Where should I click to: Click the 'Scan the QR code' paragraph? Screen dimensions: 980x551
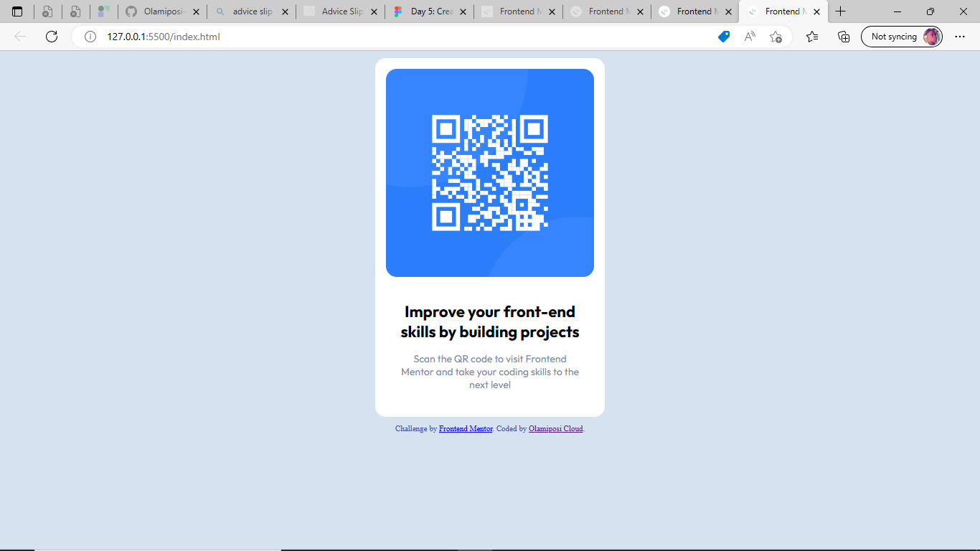coord(490,372)
